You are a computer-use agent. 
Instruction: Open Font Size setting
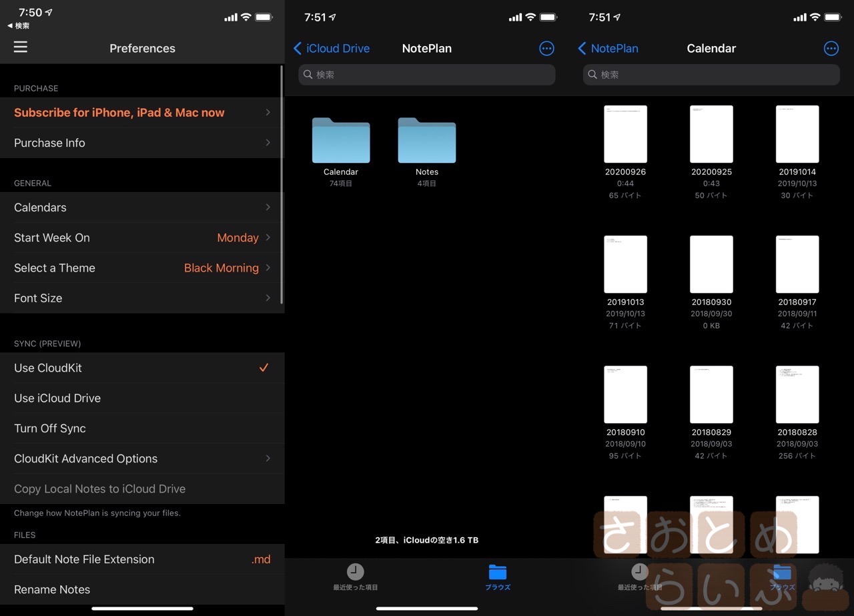point(142,298)
